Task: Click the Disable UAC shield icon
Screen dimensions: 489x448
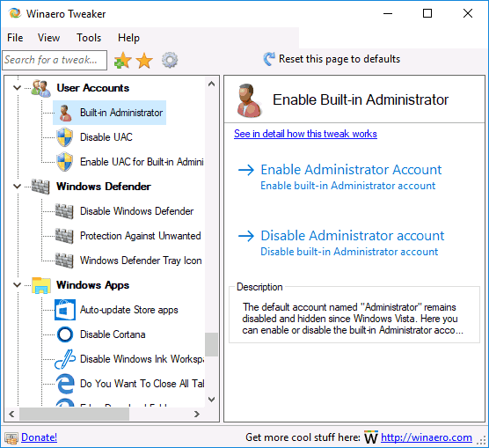Action: (x=65, y=137)
